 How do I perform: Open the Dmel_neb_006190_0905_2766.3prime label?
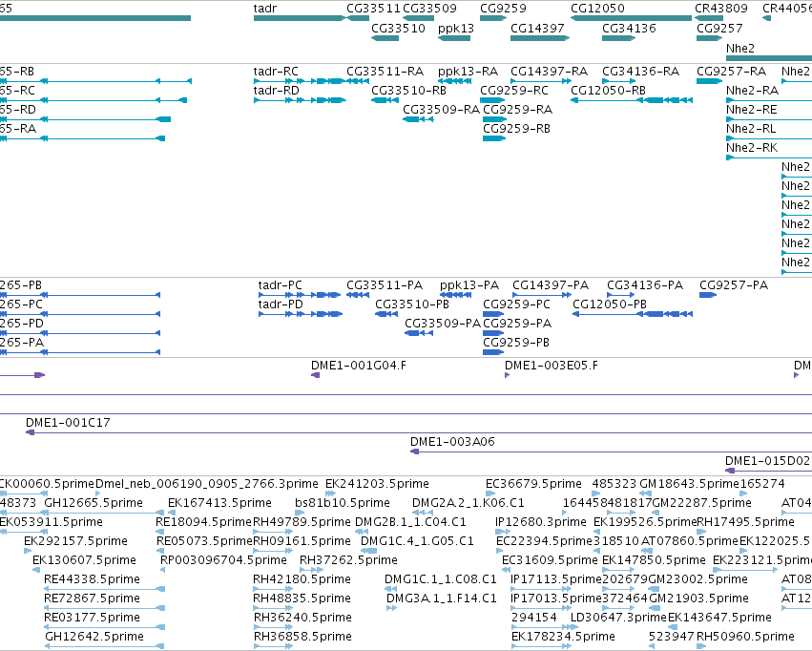[207, 484]
